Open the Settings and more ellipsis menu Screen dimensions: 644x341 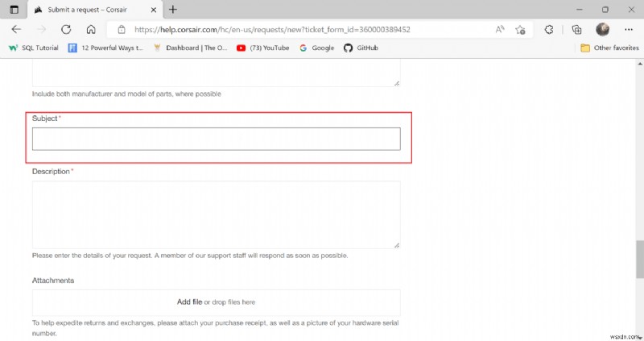pos(629,30)
